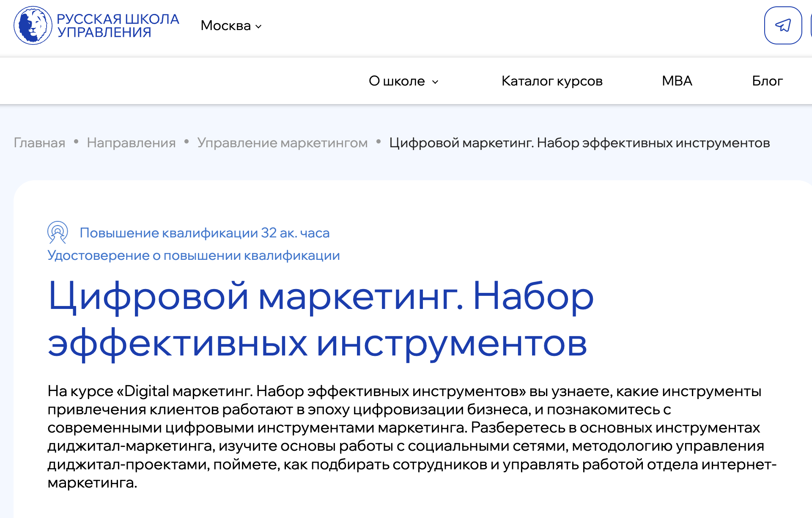Click Повышение квалификации 32 ак. часа label

point(205,233)
